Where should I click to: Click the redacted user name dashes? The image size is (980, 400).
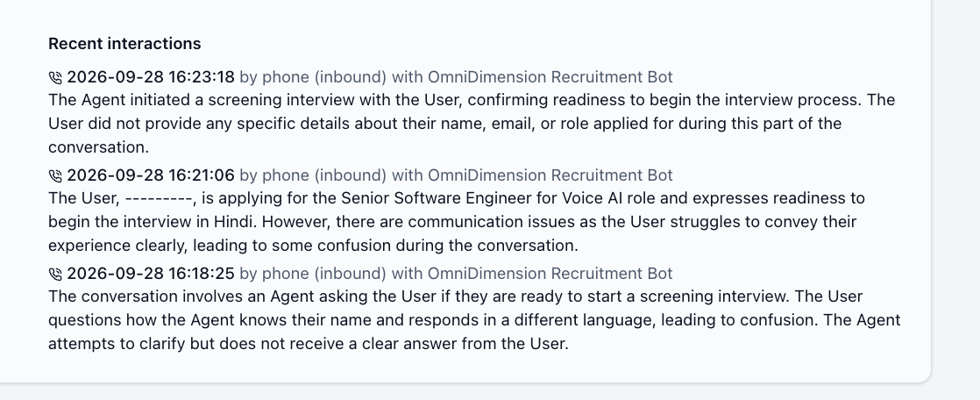pyautogui.click(x=160, y=199)
